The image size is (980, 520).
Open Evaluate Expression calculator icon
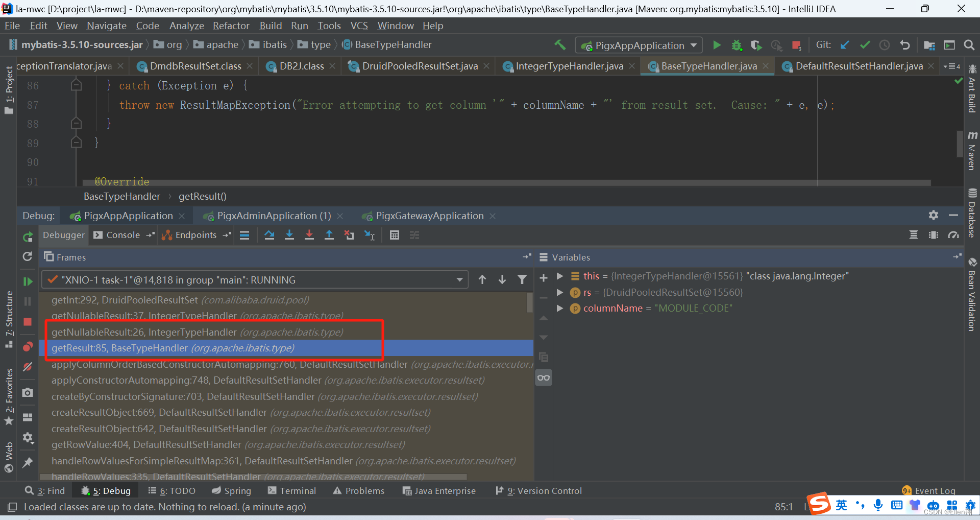click(395, 235)
